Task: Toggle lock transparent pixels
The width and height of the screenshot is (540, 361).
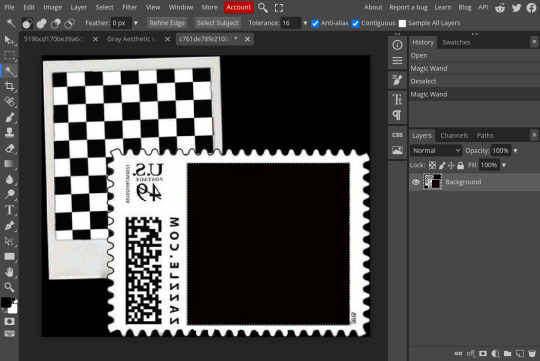Action: [432, 165]
